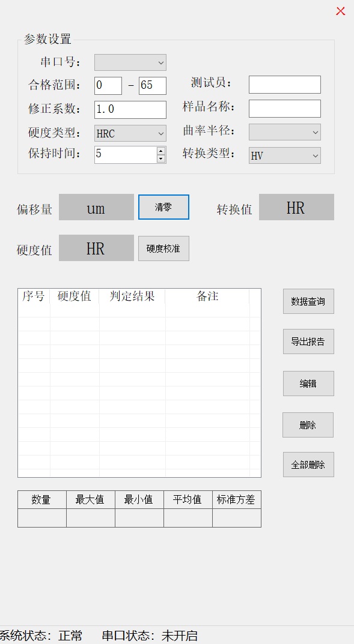Image resolution: width=354 pixels, height=644 pixels.
Task: Expand the 硬度类型 HRC dropdown
Action: tap(130, 133)
